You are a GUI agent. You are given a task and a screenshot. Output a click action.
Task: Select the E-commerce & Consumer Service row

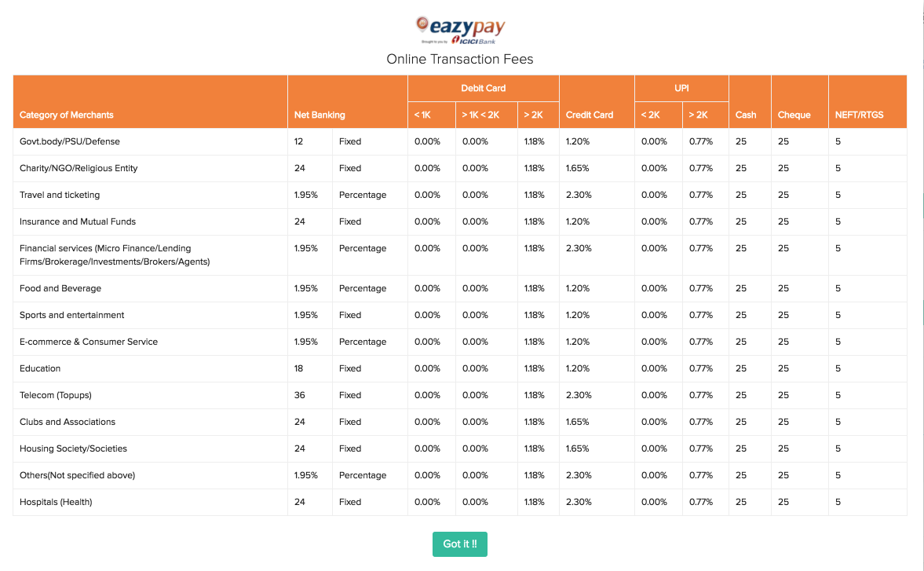[89, 342]
